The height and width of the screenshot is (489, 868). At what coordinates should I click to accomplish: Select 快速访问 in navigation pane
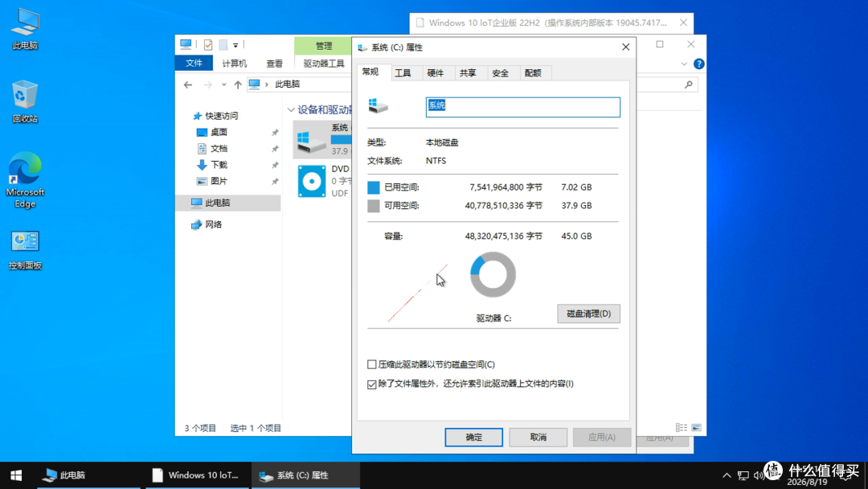point(215,116)
